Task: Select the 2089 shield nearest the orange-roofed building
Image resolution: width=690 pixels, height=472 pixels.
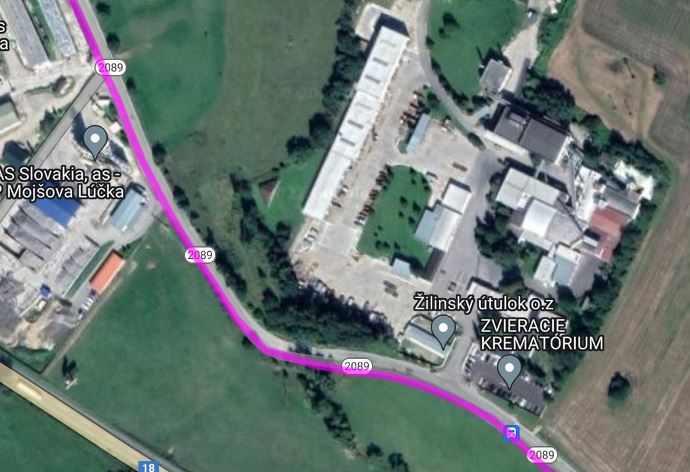Action: point(200,255)
